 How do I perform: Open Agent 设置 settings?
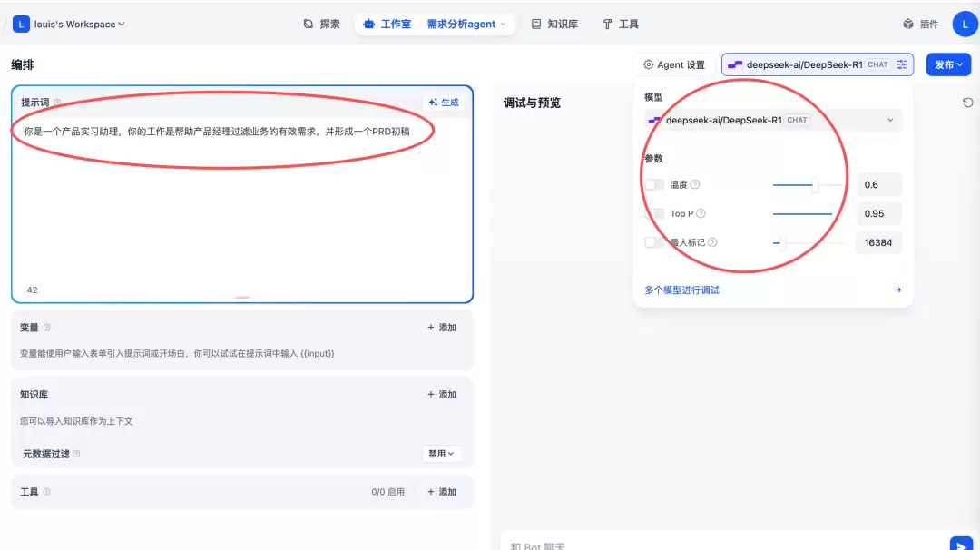pos(674,64)
